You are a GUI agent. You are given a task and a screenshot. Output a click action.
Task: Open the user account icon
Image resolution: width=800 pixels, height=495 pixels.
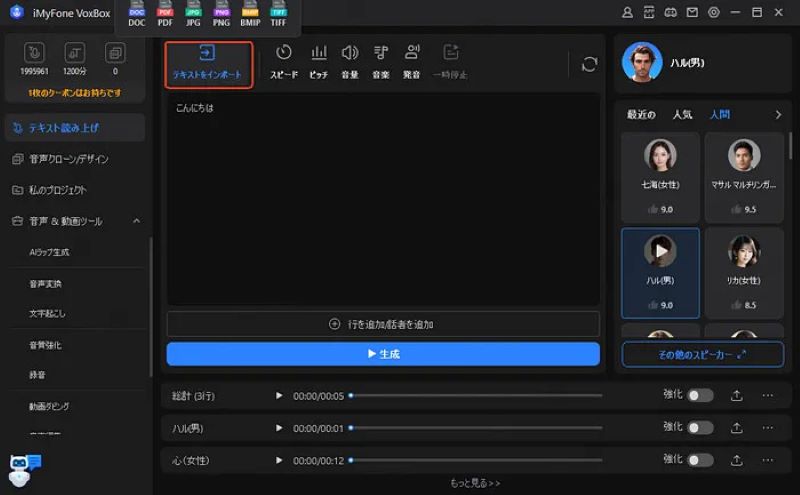coord(628,12)
